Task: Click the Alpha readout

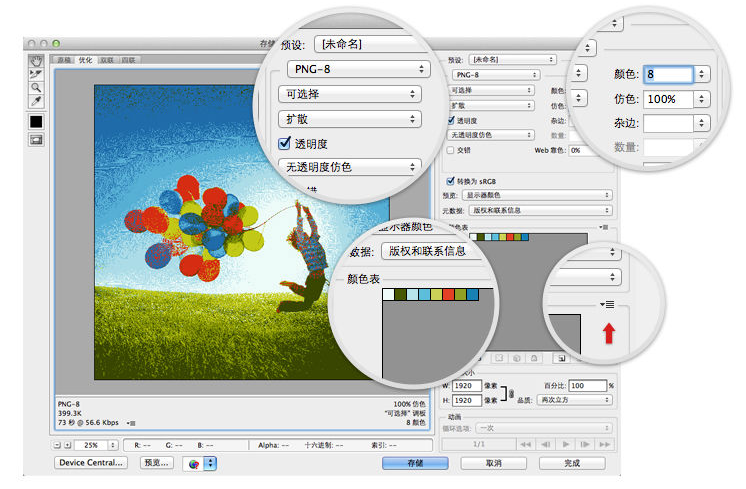Action: (x=274, y=445)
